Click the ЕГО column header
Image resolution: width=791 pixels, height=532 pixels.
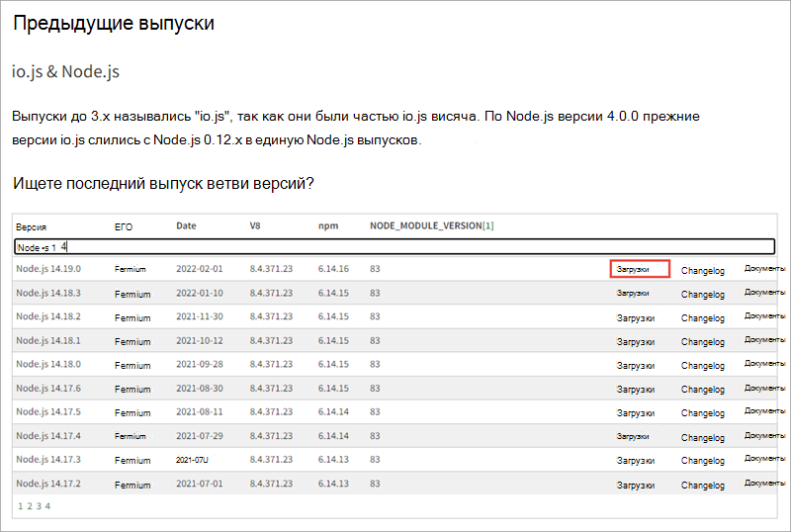(124, 227)
